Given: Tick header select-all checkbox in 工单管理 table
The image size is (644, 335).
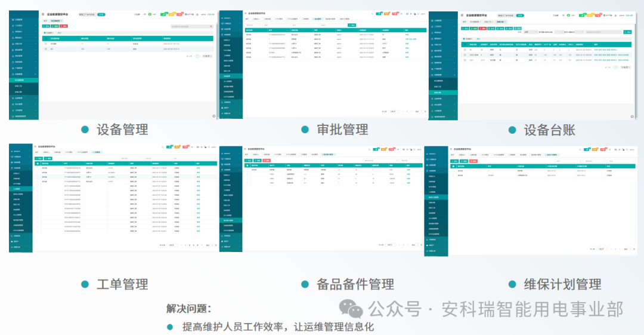Looking at the screenshot, I should (38, 164).
